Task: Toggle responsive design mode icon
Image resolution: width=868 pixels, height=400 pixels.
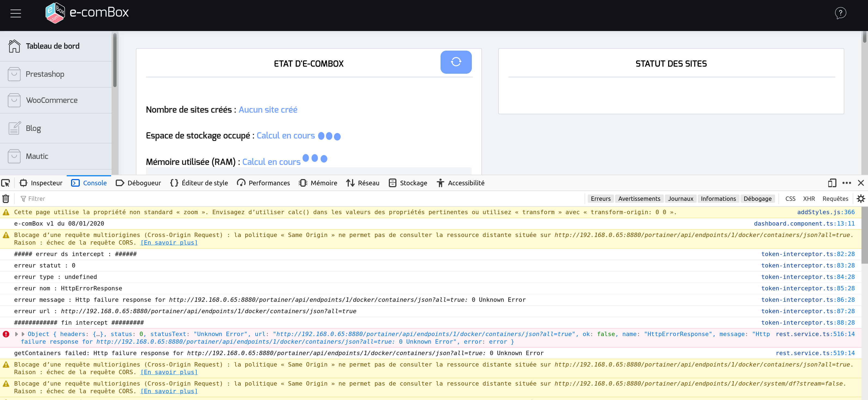Action: point(832,183)
